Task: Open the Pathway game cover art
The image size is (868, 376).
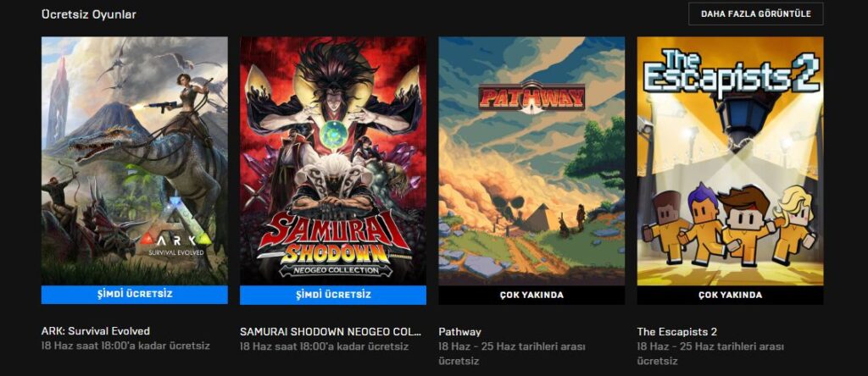Action: tap(531, 160)
